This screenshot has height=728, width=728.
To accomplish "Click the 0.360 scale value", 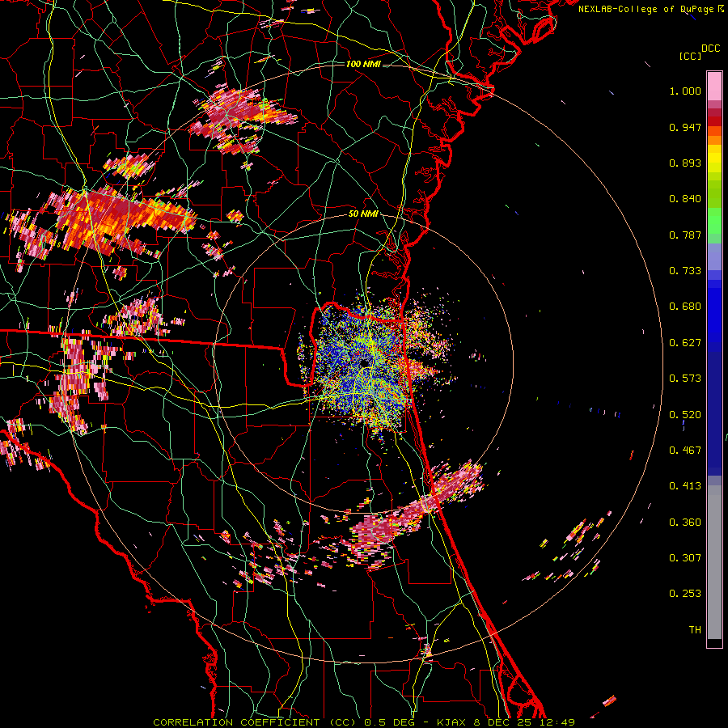I will click(685, 523).
